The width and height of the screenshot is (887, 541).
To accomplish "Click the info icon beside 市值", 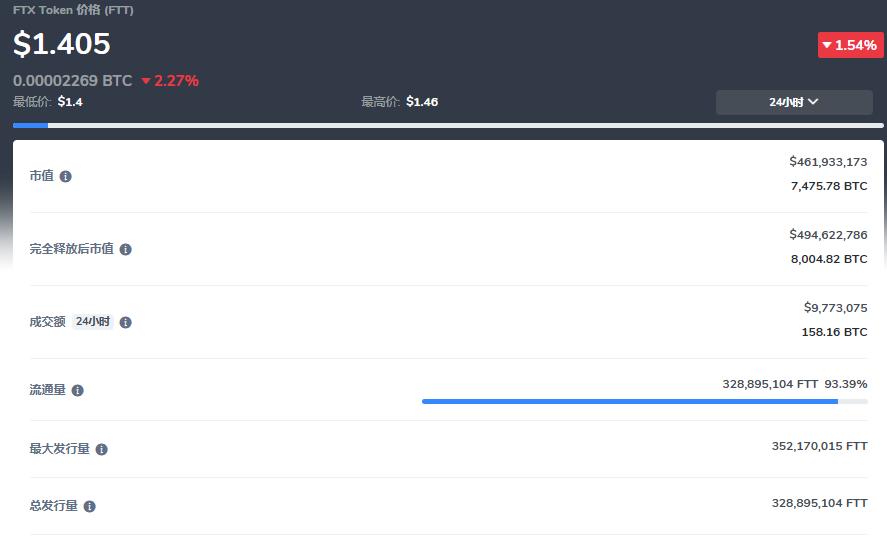I will (x=66, y=176).
